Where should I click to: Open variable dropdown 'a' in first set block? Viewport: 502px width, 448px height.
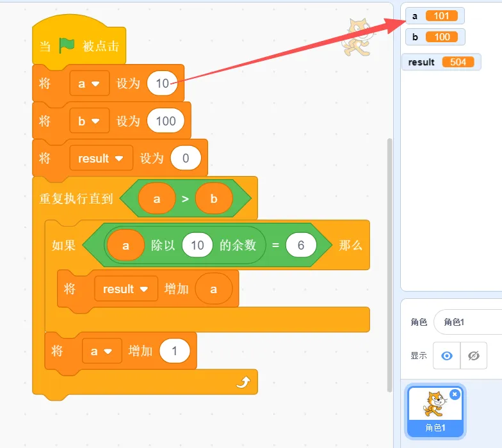tap(90, 83)
